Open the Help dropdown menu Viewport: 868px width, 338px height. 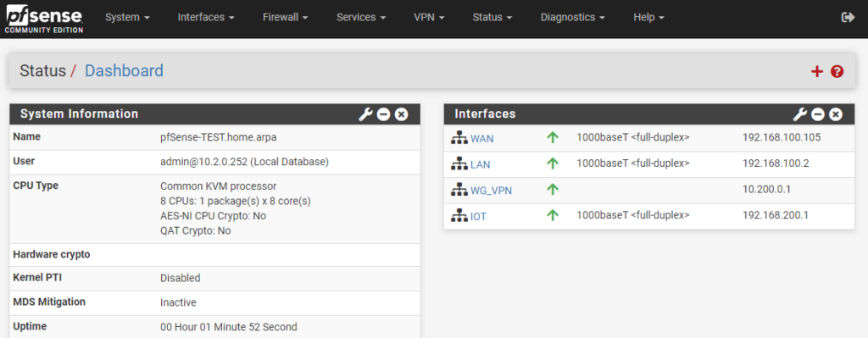(x=648, y=17)
